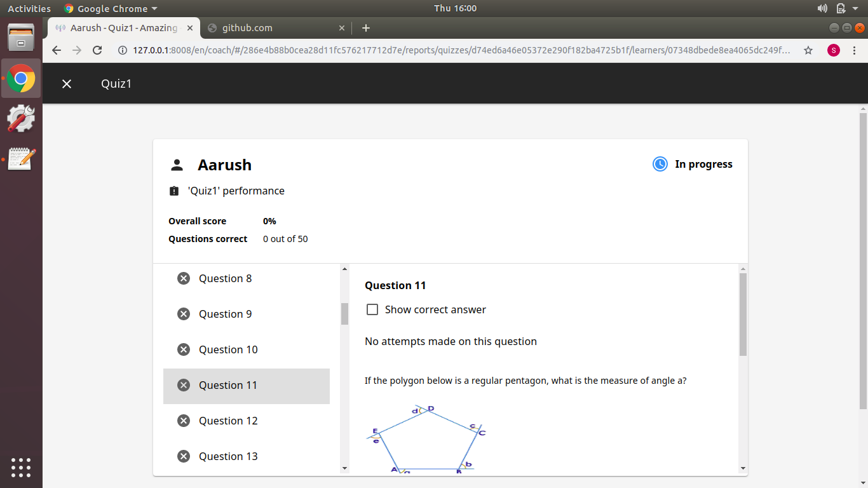Click the incorrect X icon for Question 10
Image resolution: width=868 pixels, height=488 pixels.
click(x=184, y=349)
